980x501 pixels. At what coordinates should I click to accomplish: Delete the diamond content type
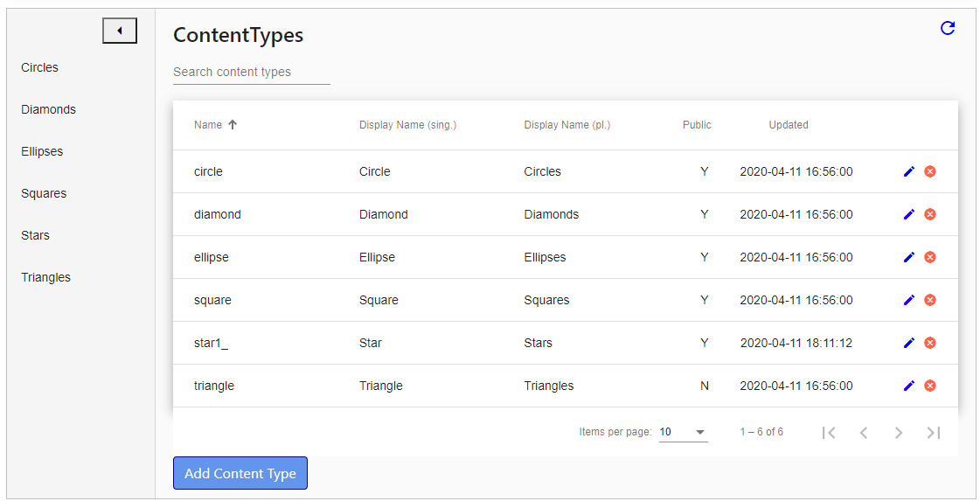pyautogui.click(x=930, y=214)
